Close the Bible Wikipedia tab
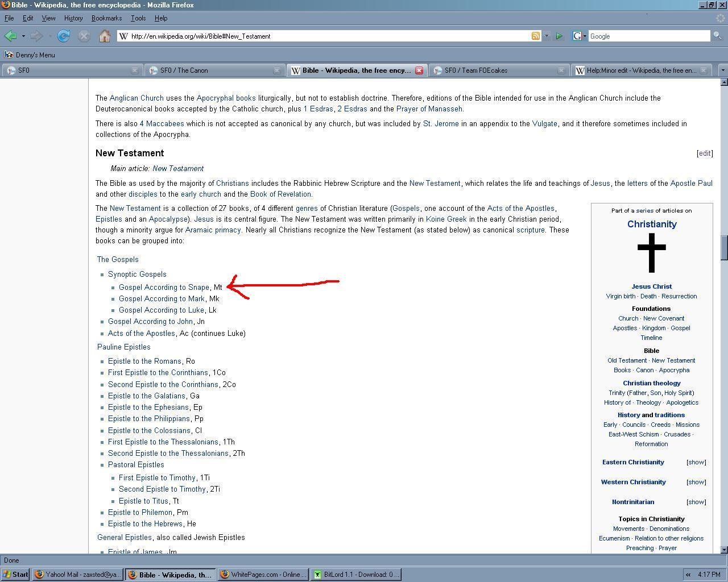 pos(419,70)
